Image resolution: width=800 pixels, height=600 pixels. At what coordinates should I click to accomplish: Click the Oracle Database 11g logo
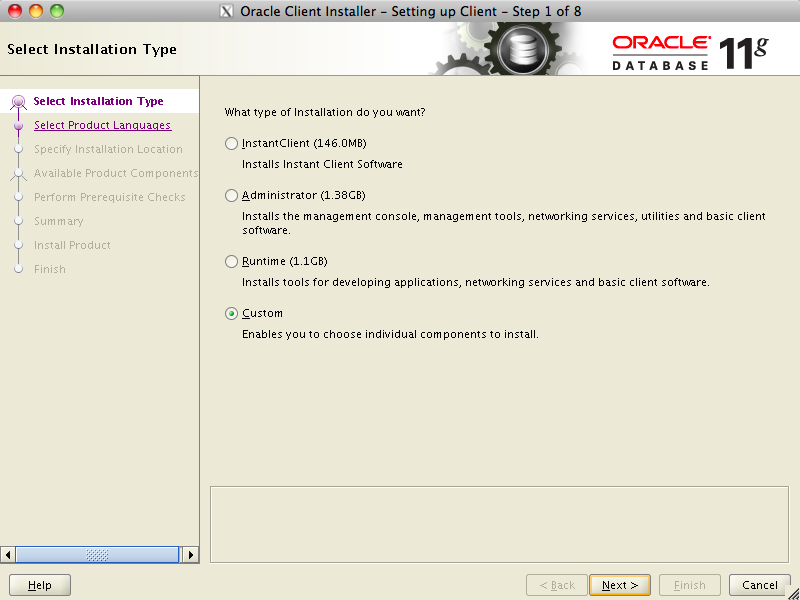coord(690,53)
